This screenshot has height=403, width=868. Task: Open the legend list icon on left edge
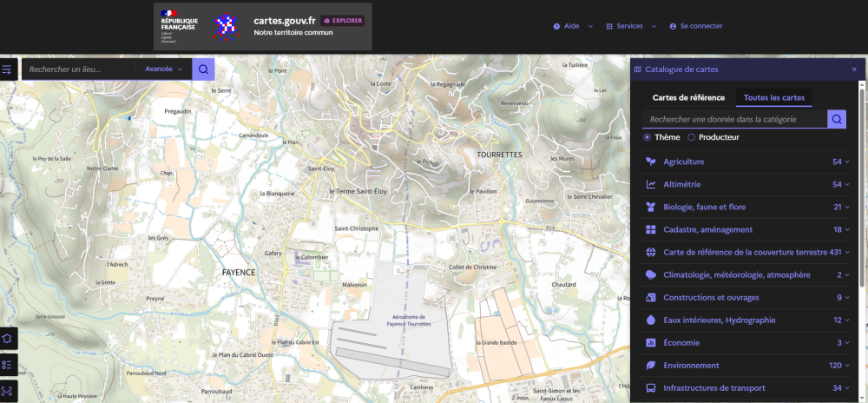coord(8,365)
